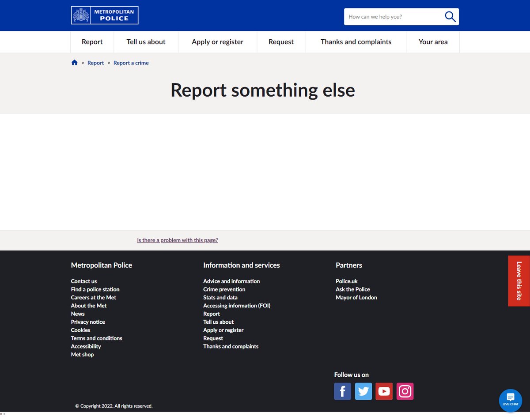Click 'Is there a problem with this page?'
The image size is (530, 420).
(x=178, y=240)
